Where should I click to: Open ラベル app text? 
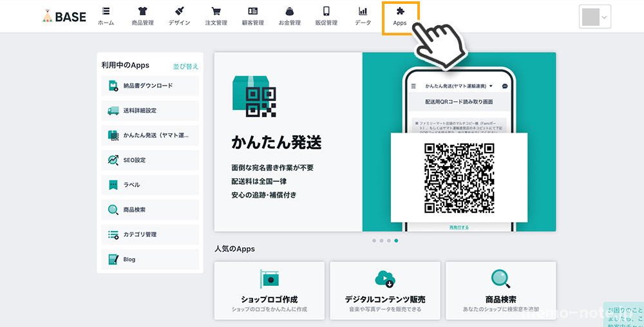click(131, 185)
